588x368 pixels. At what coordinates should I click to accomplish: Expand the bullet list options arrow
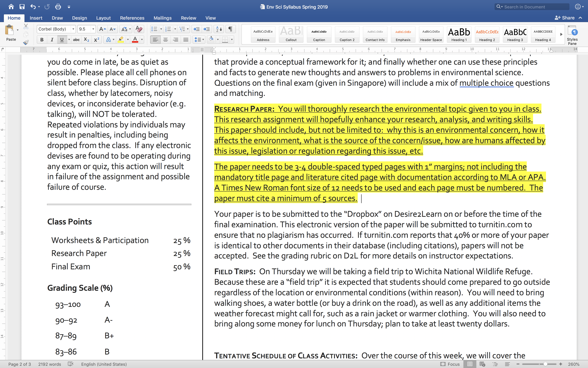point(161,29)
